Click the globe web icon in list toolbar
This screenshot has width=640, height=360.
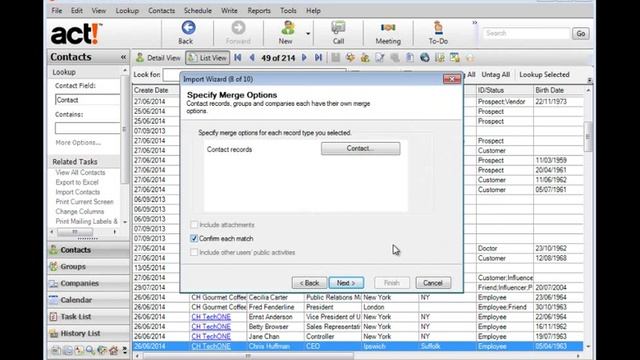coord(424,58)
